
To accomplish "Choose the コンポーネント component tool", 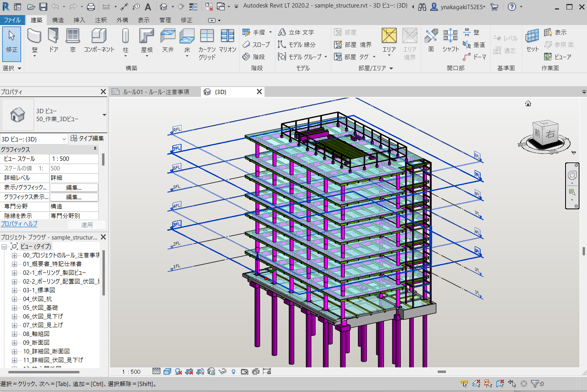I will coord(99,41).
